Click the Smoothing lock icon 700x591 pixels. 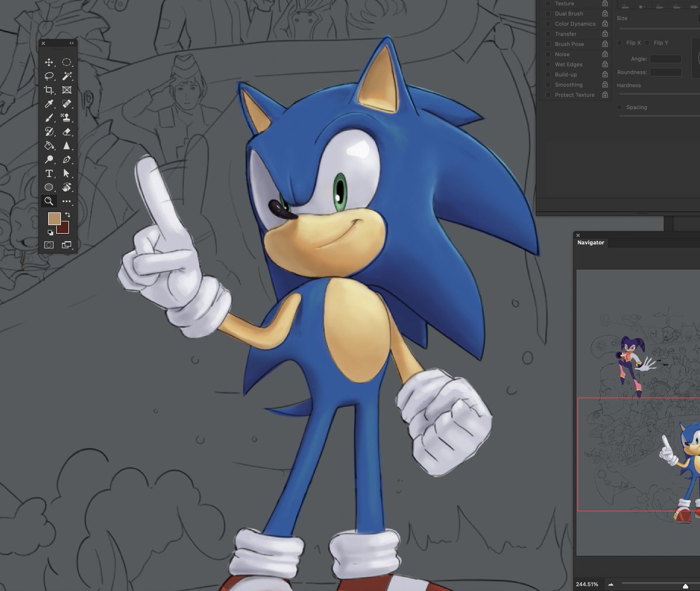pos(605,85)
